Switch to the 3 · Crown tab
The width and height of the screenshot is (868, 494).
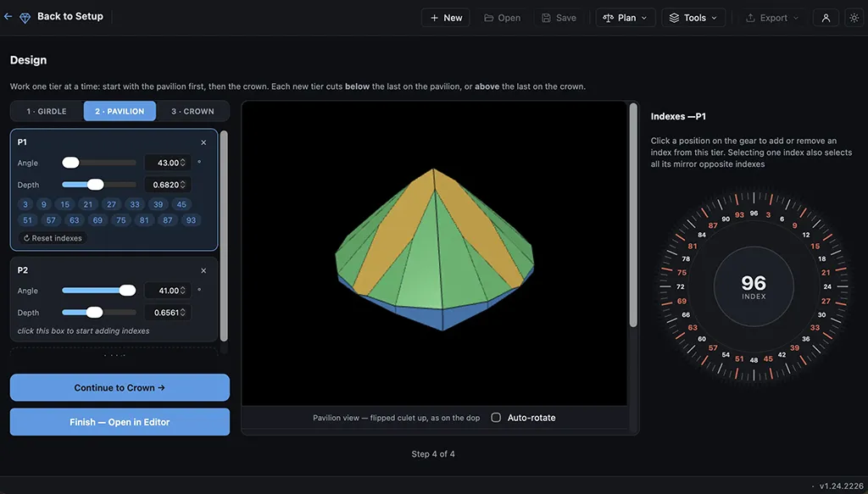(x=192, y=111)
